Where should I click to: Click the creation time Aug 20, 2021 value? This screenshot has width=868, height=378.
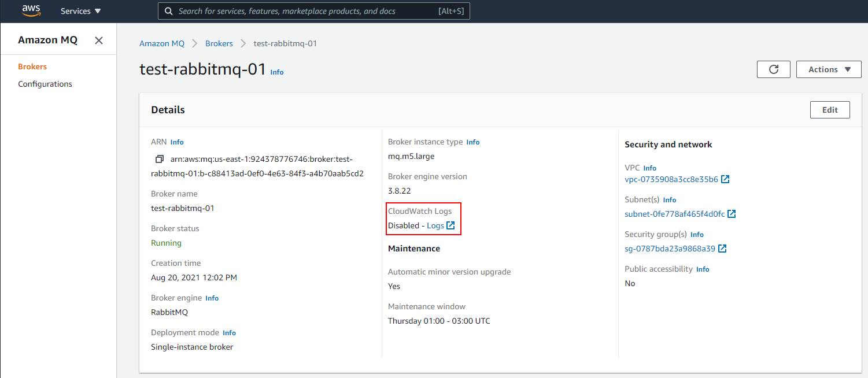click(x=194, y=277)
